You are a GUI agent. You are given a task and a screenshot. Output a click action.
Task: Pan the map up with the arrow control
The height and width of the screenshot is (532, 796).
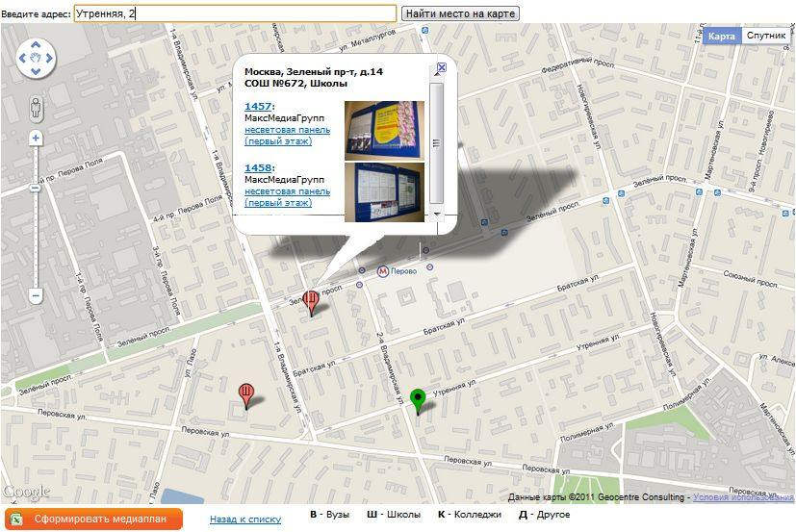point(36,45)
